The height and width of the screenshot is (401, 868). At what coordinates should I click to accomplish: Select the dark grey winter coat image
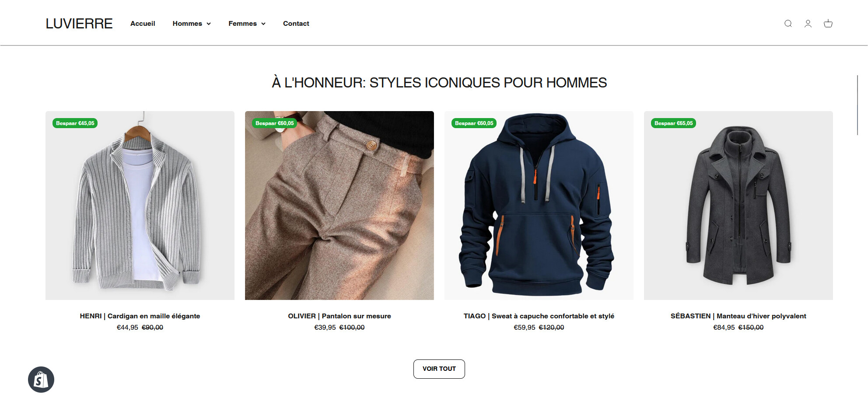(738, 206)
